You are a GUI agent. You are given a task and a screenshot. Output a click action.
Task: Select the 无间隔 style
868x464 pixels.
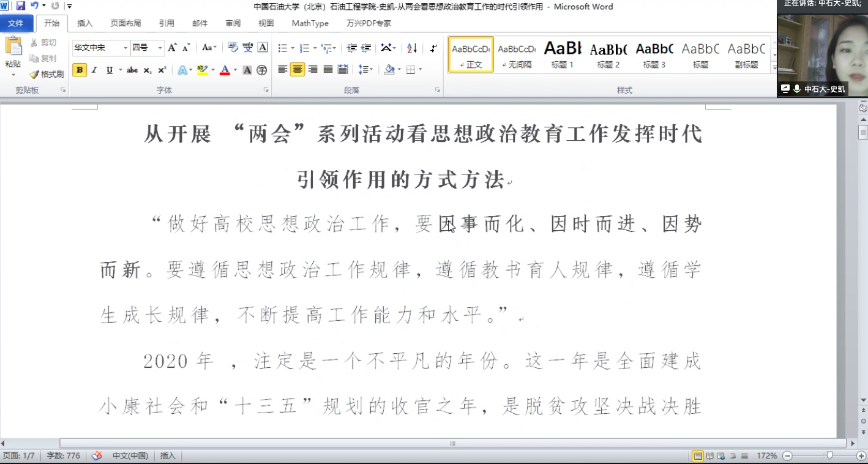click(516, 54)
